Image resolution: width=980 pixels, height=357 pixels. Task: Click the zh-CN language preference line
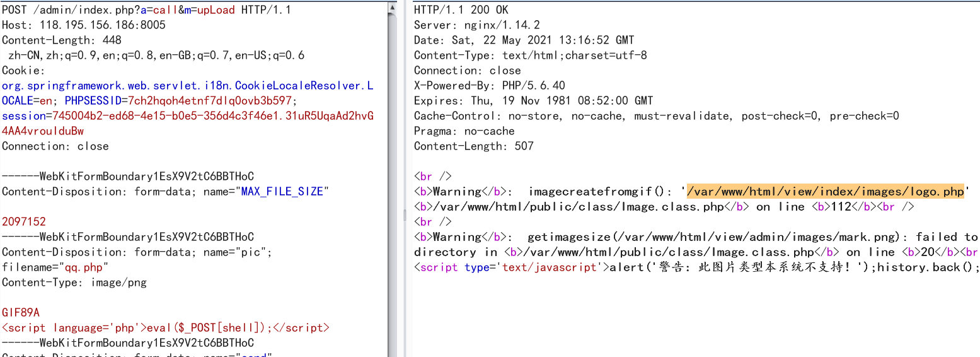[156, 56]
